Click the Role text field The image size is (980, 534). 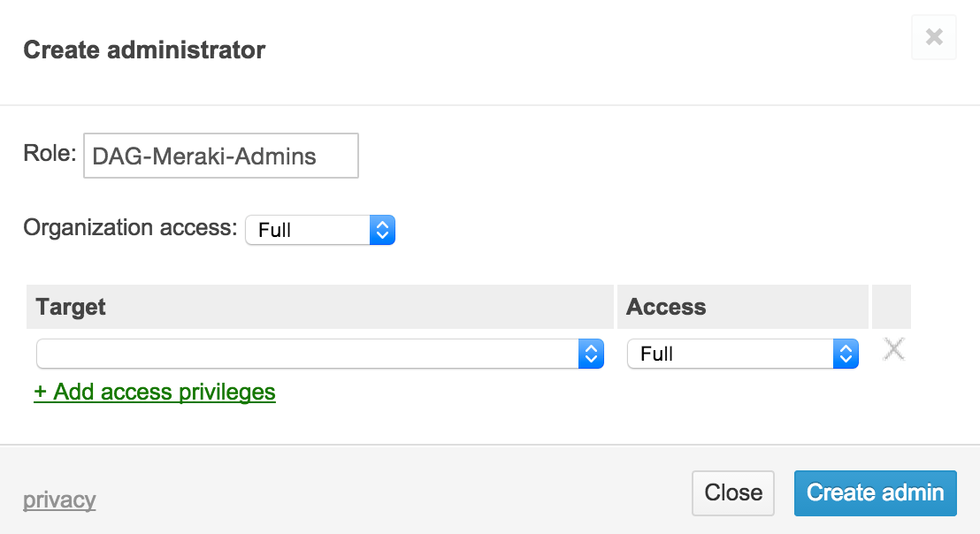click(221, 156)
